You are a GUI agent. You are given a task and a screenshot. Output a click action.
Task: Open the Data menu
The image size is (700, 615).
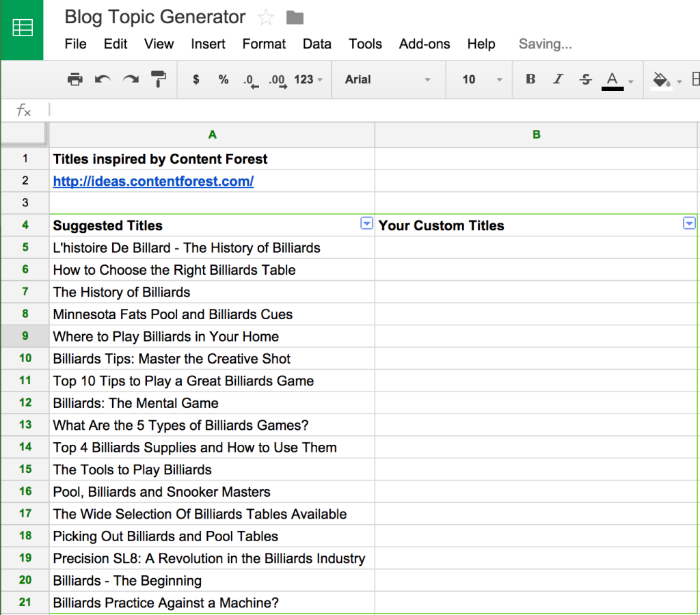pyautogui.click(x=317, y=44)
